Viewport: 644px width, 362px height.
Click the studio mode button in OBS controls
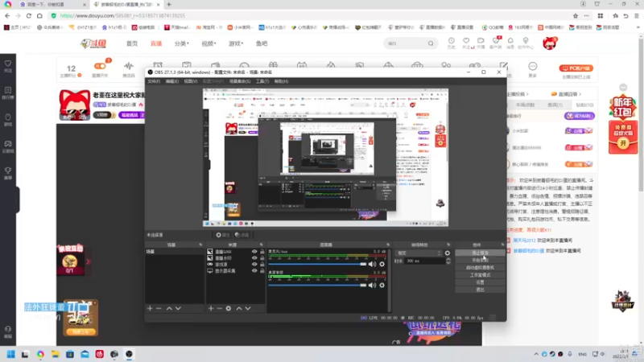pyautogui.click(x=480, y=275)
